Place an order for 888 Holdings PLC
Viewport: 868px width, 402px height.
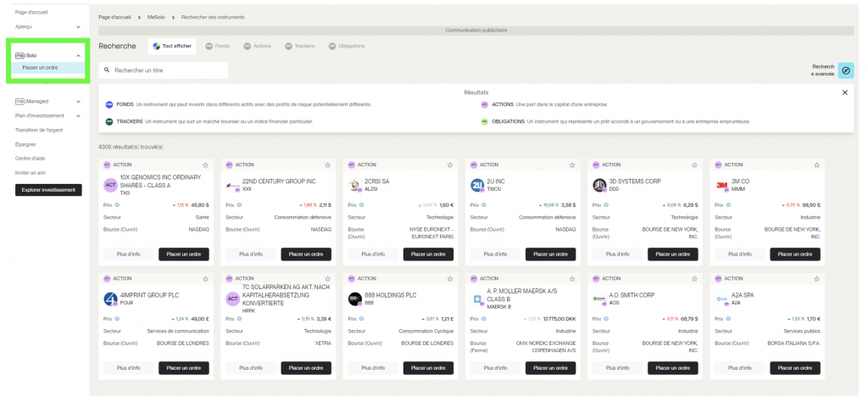[428, 368]
